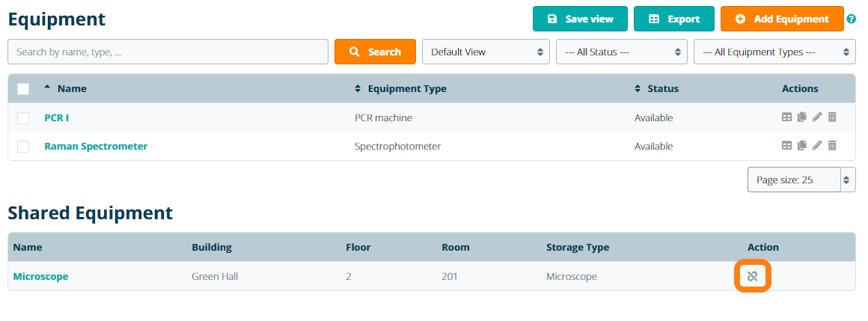Change the Page size stepper value
The image size is (868, 321).
847,180
